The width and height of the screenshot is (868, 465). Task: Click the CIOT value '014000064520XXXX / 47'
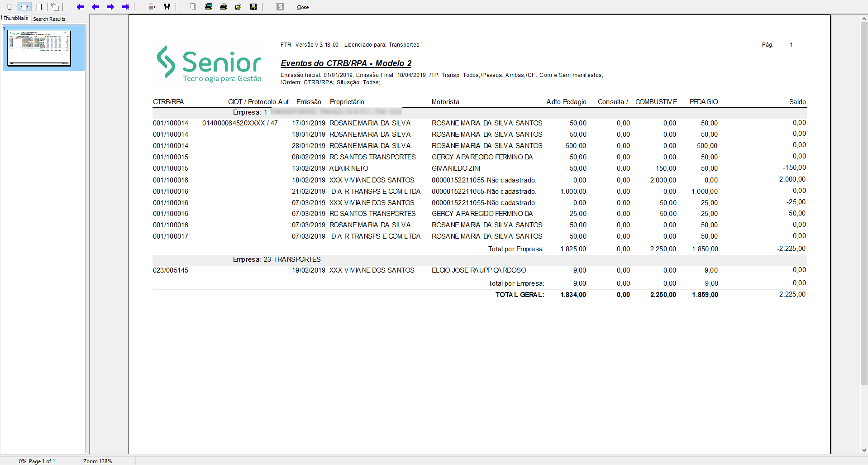coord(240,123)
